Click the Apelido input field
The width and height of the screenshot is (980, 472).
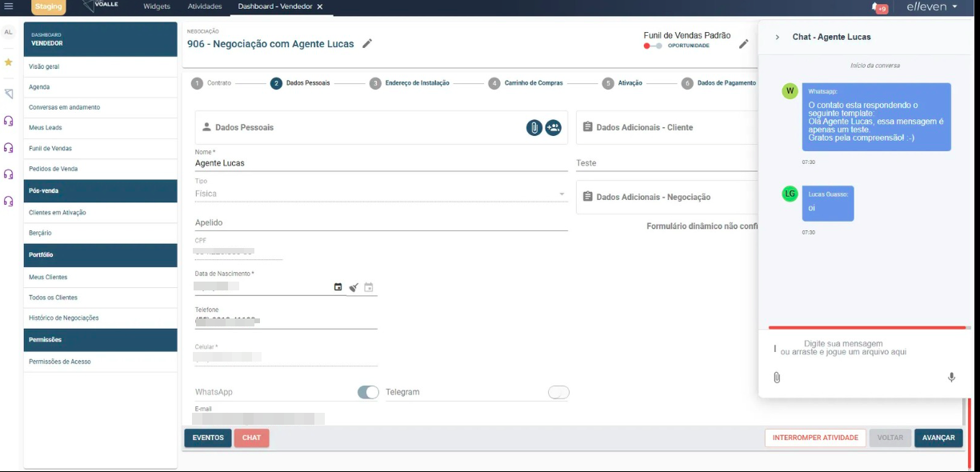pyautogui.click(x=381, y=223)
